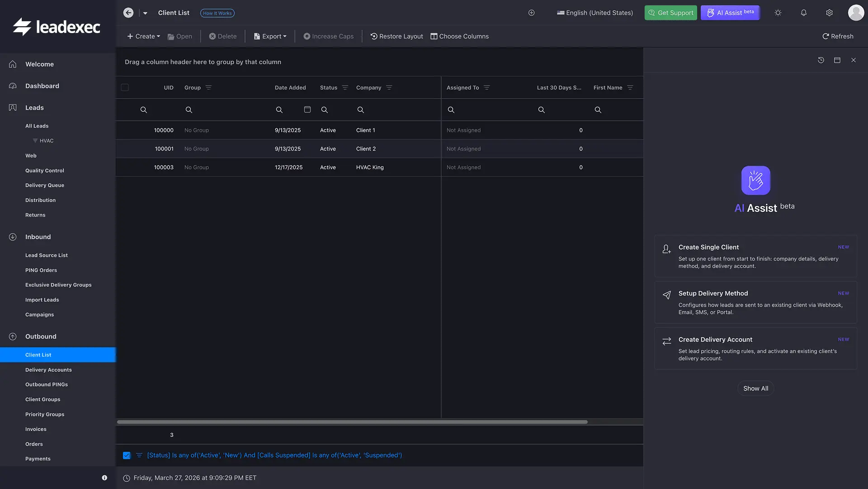The height and width of the screenshot is (489, 868).
Task: Open Campaigns in sidebar
Action: pos(39,314)
